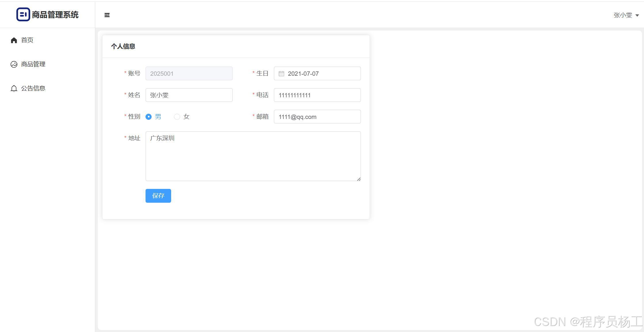This screenshot has height=332, width=644.
Task: Click the home icon in sidebar
Action: (x=14, y=40)
